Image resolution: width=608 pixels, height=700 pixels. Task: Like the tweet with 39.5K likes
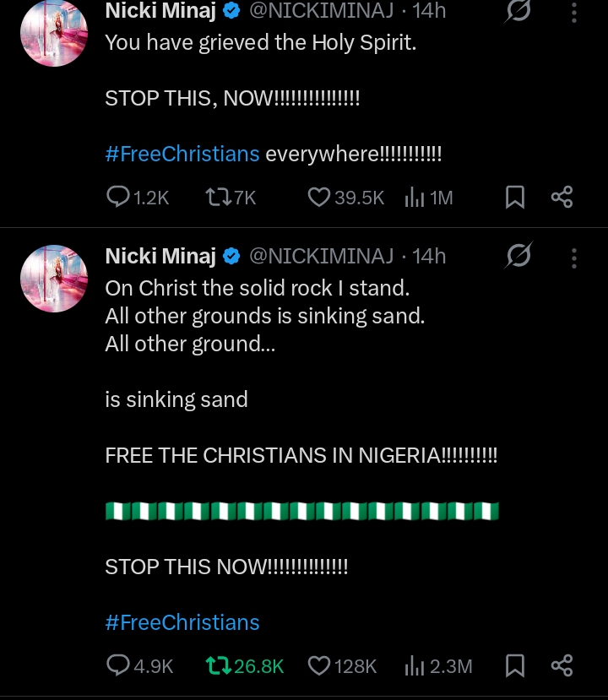[x=318, y=198]
